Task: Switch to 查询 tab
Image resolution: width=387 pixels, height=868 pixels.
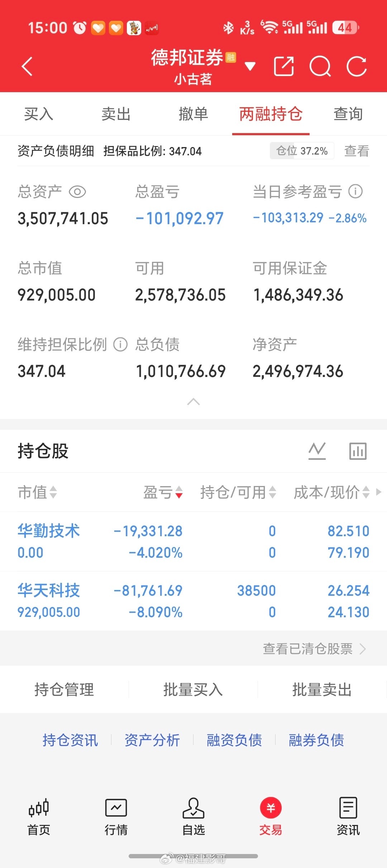Action: click(x=348, y=114)
